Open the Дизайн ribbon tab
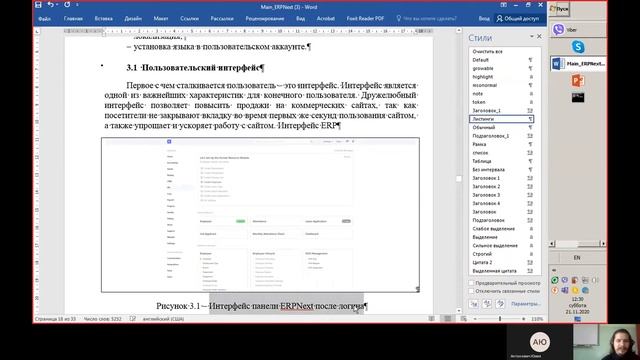 133,18
